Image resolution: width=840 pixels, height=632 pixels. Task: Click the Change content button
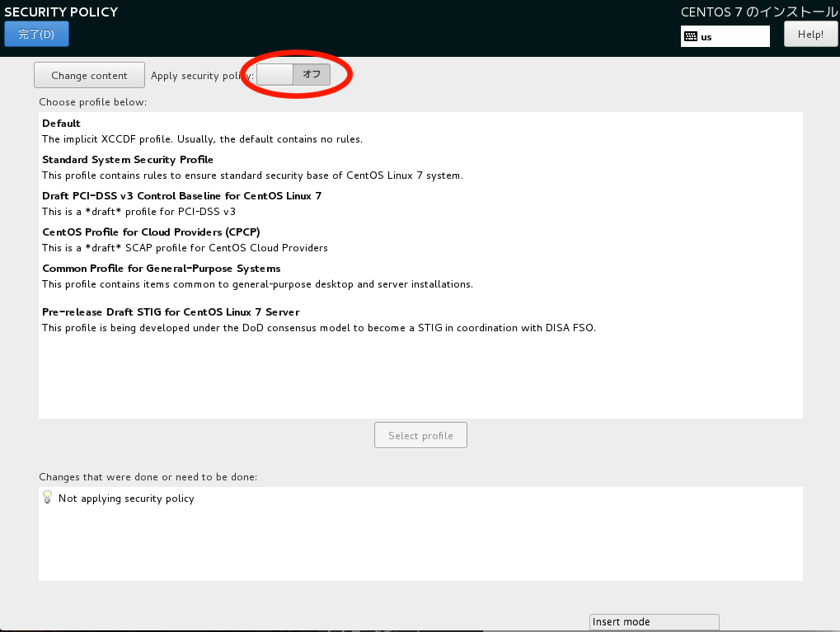point(90,75)
